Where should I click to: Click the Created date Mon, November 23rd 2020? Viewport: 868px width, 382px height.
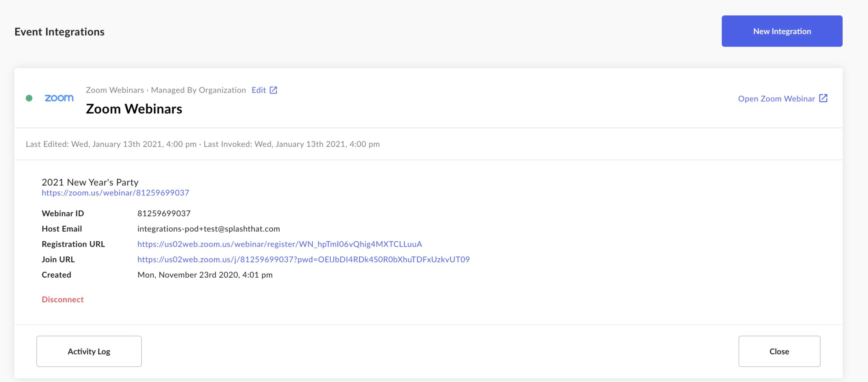pos(205,275)
